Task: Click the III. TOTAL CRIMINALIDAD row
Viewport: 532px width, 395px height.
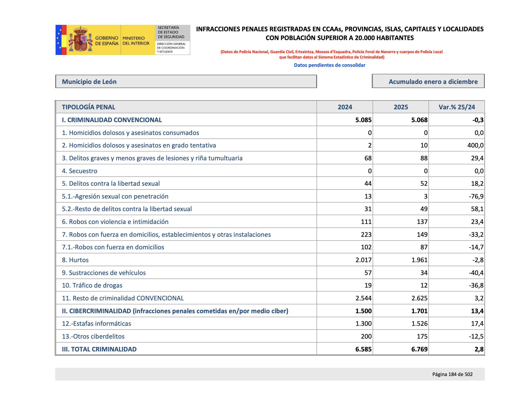Action: coord(99,349)
